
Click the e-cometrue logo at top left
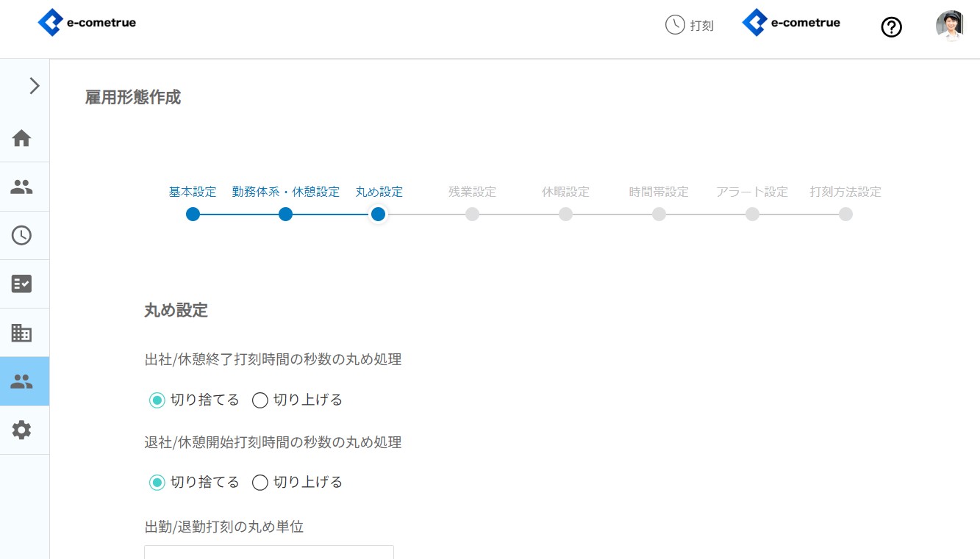click(x=87, y=23)
